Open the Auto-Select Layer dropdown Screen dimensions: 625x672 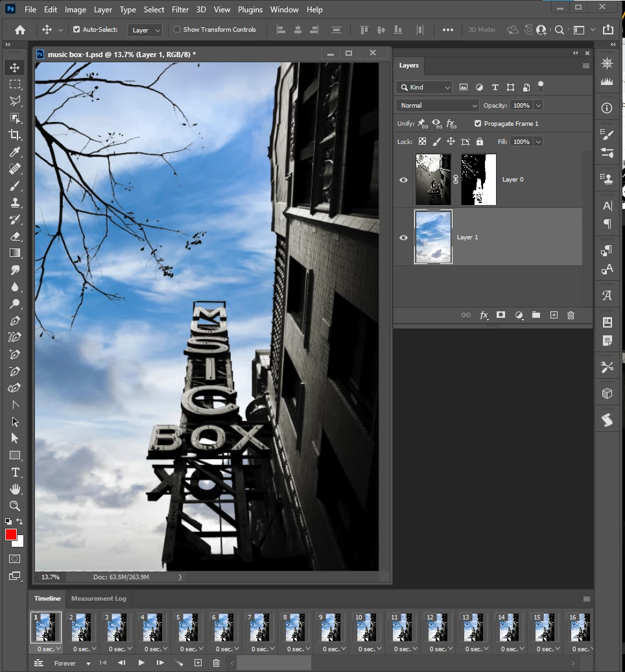coord(145,30)
